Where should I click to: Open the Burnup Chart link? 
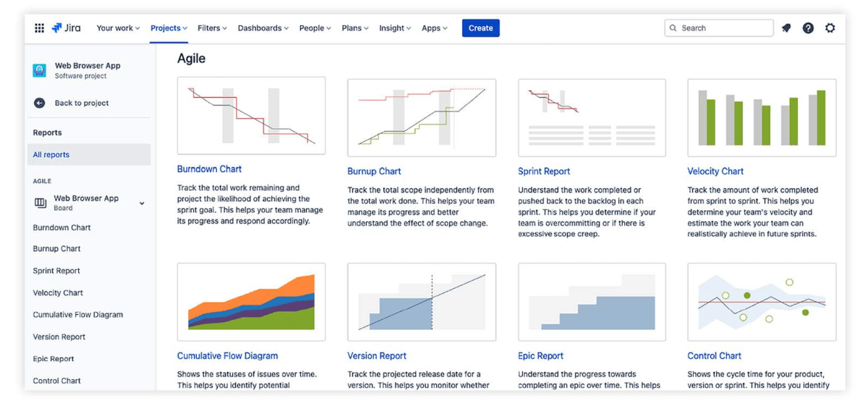coord(374,172)
